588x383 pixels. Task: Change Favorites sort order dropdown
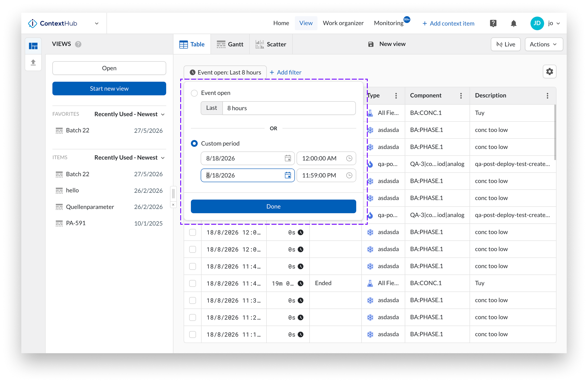(x=130, y=114)
